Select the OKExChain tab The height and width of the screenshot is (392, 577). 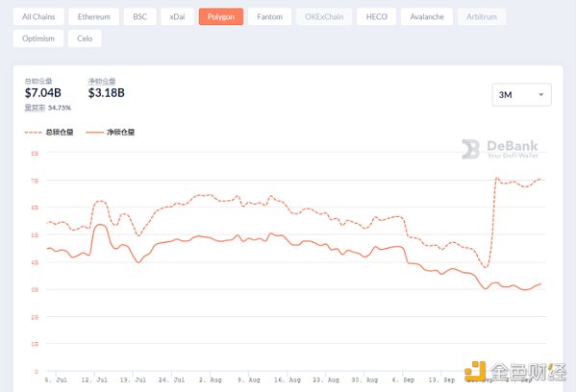[323, 16]
